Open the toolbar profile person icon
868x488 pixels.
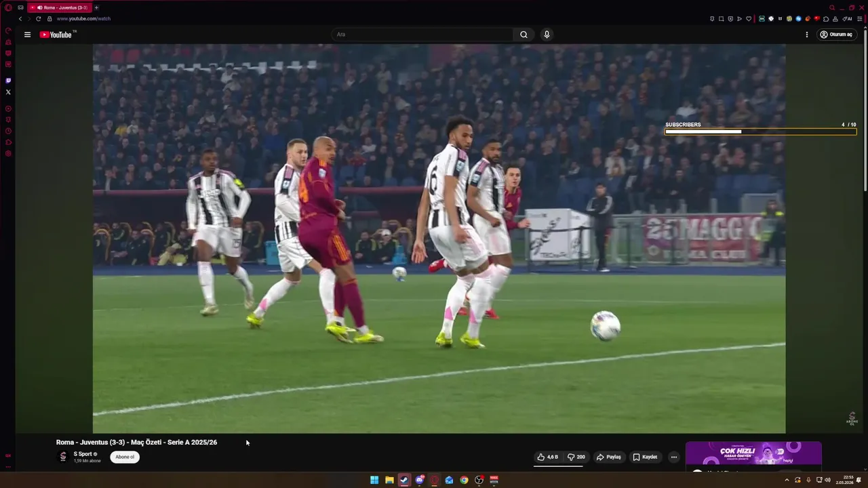click(x=835, y=19)
